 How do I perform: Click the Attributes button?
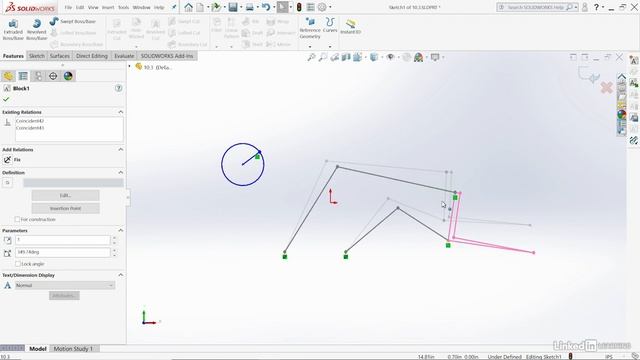point(64,296)
